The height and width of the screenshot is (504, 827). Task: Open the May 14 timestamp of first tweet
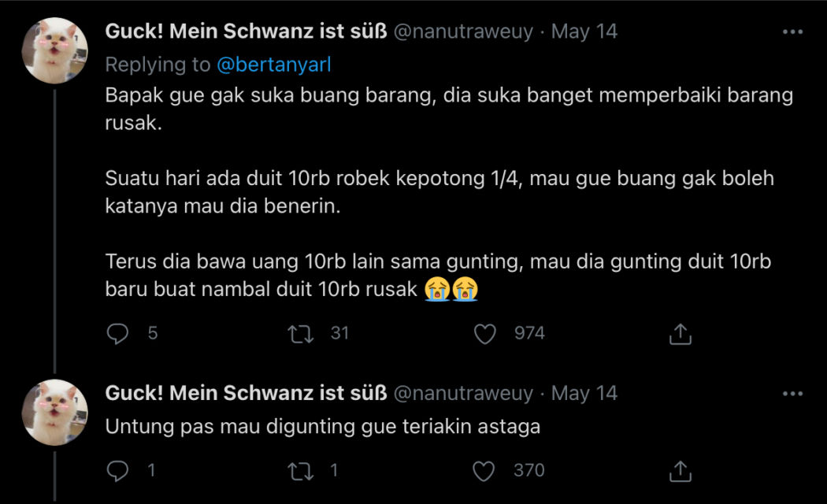pos(584,32)
